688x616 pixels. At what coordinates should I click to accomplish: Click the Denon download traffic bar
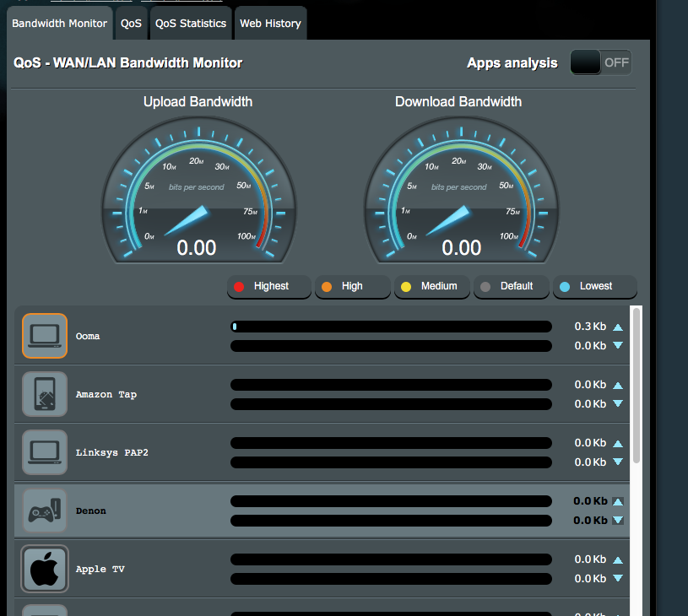coord(391,521)
